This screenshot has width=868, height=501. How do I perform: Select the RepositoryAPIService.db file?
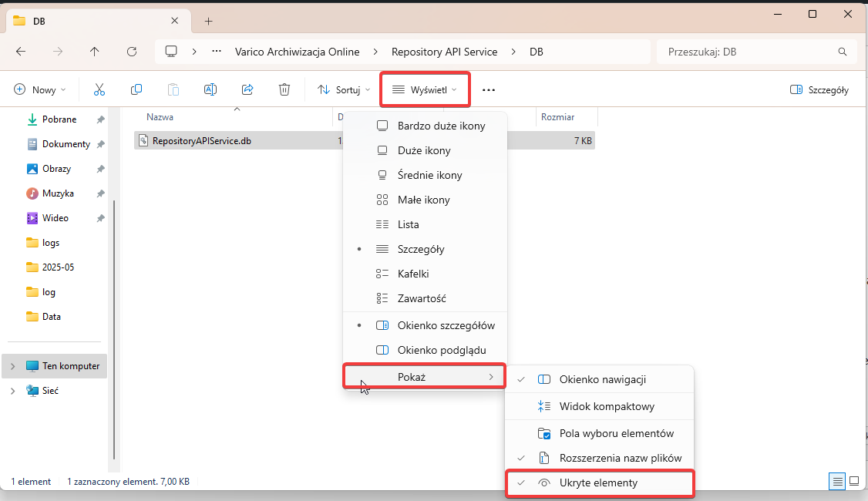click(202, 141)
